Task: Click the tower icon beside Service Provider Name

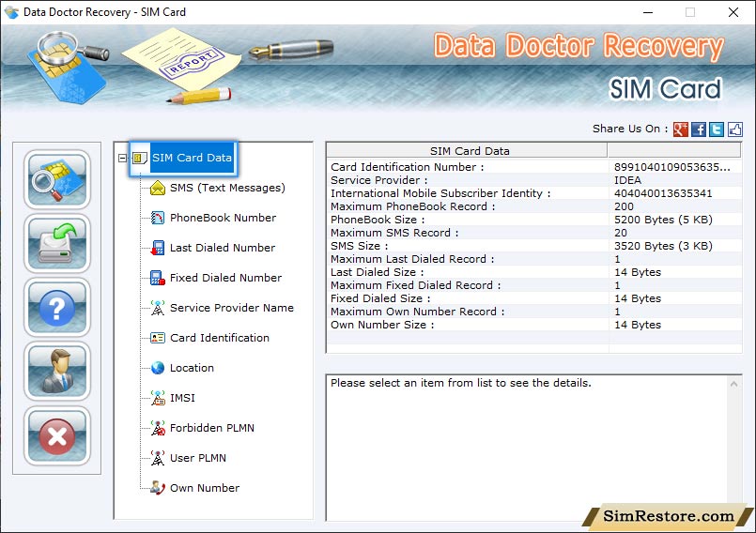Action: [x=158, y=308]
